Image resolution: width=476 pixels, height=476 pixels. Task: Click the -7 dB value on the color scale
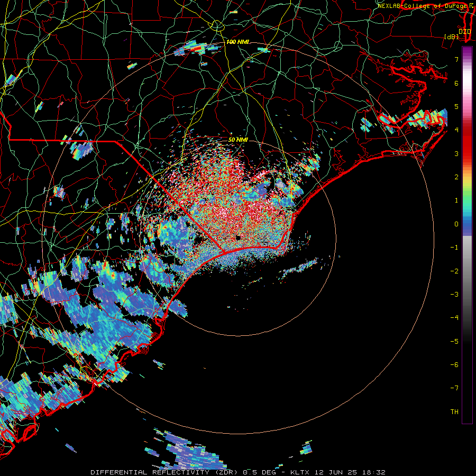coord(454,388)
